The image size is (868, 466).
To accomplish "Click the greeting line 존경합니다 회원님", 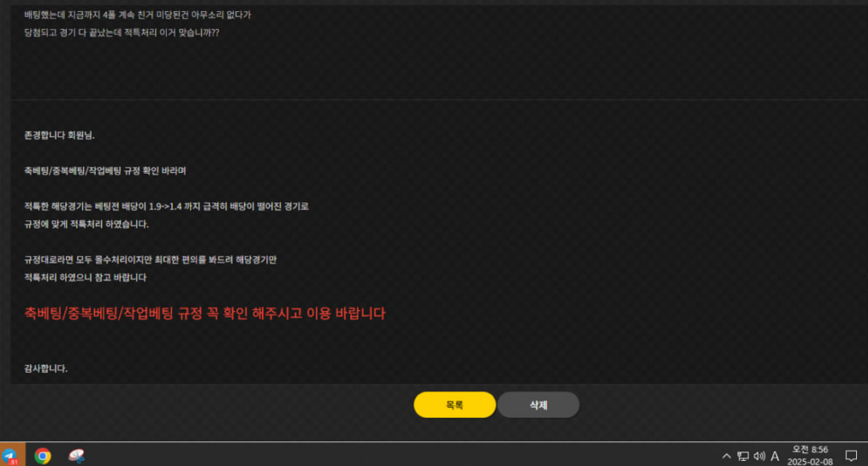I will (x=59, y=135).
